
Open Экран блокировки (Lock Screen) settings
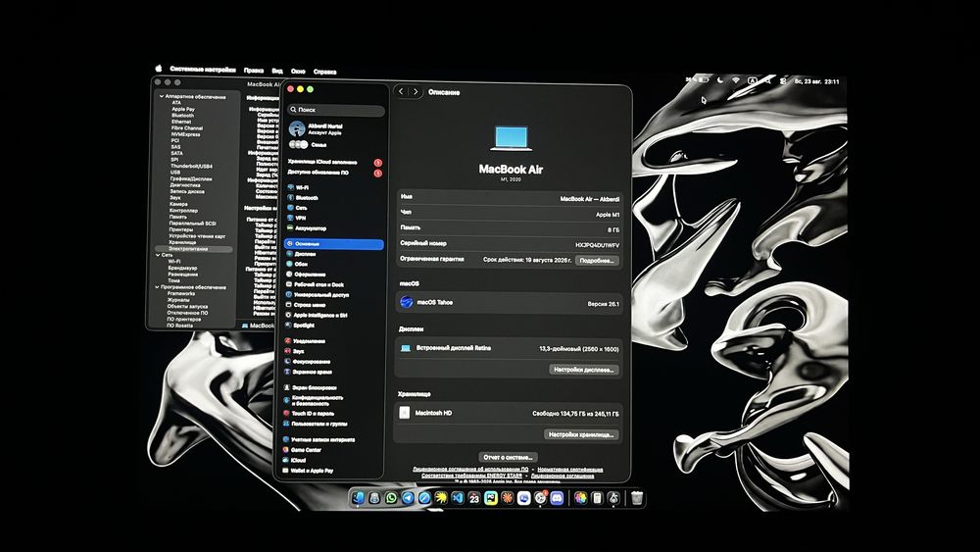pos(311,387)
